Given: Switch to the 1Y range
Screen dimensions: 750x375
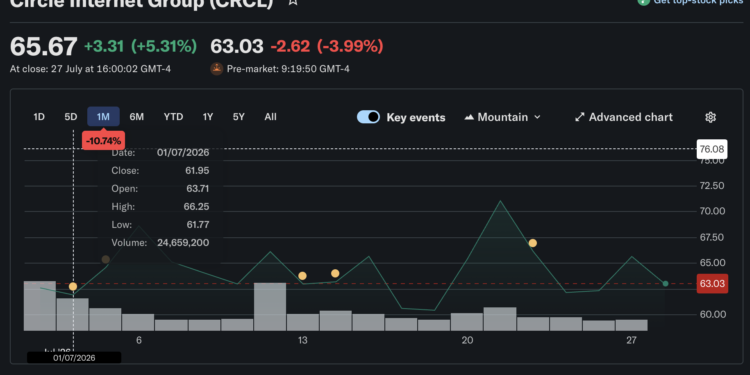Looking at the screenshot, I should (208, 117).
